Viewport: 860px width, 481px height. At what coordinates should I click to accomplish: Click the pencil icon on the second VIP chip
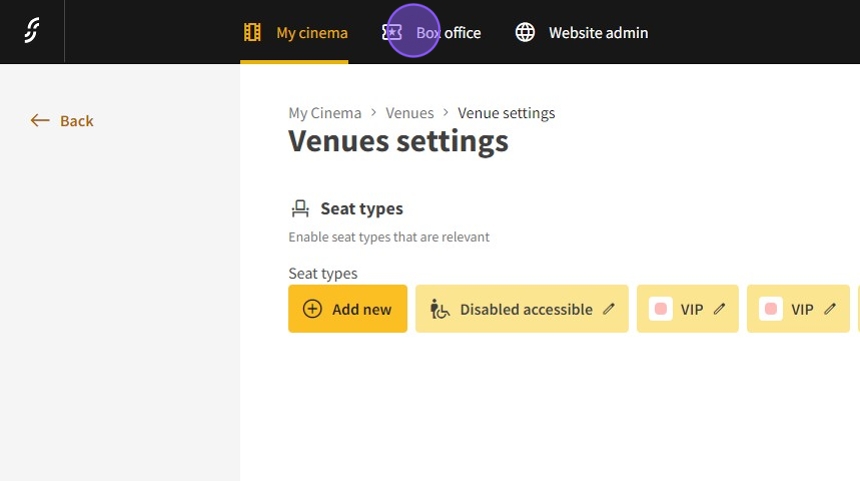(829, 309)
